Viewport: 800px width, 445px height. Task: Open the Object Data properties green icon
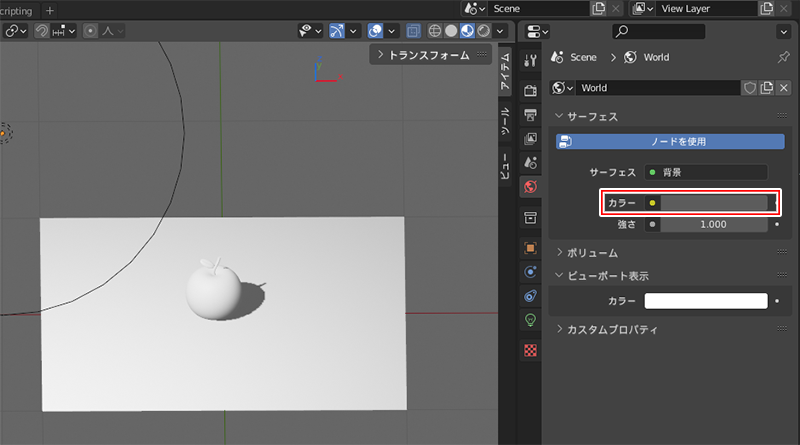pos(530,320)
